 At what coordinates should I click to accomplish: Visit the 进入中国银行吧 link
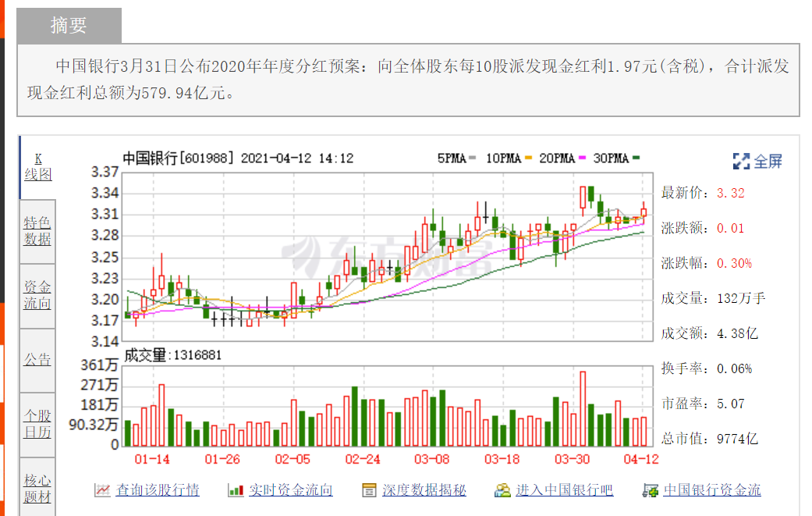pyautogui.click(x=565, y=489)
